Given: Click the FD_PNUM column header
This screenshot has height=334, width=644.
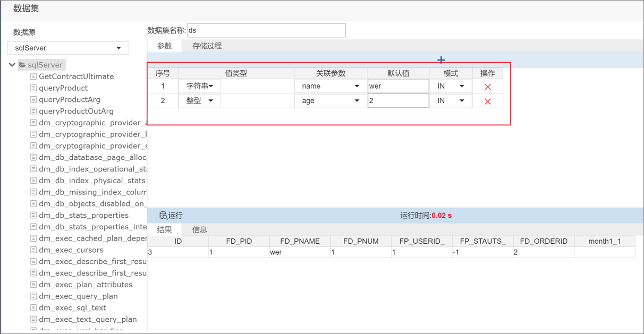Looking at the screenshot, I should click(x=361, y=241).
